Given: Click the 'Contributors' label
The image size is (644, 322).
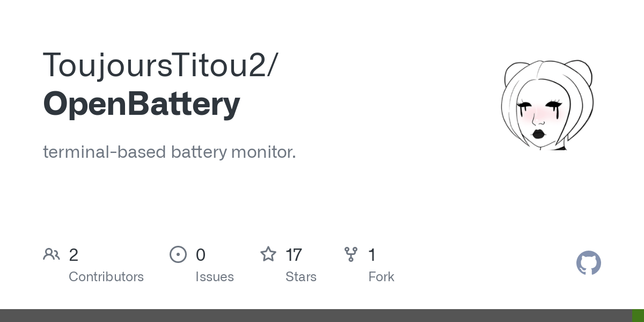Looking at the screenshot, I should 106,277.
